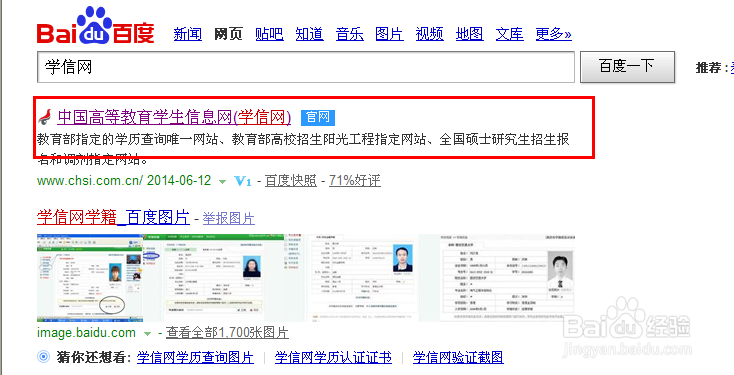Click the red bird favicon of 学信网 result
Viewport: 734px width, 375px height.
click(45, 117)
